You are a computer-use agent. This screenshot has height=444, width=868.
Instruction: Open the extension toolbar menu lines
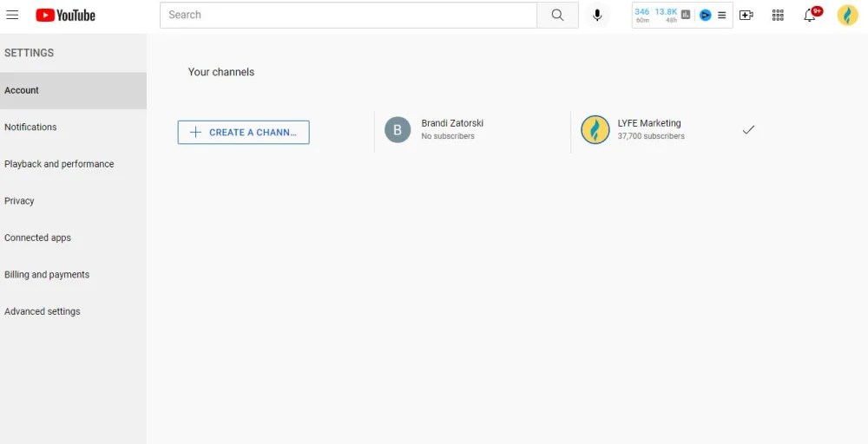click(721, 15)
